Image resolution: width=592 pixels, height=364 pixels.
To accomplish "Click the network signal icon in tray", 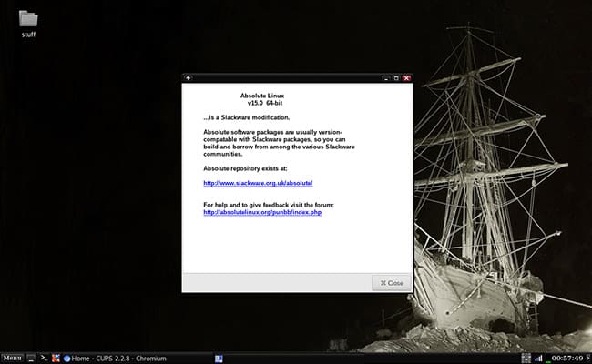I will [537, 358].
